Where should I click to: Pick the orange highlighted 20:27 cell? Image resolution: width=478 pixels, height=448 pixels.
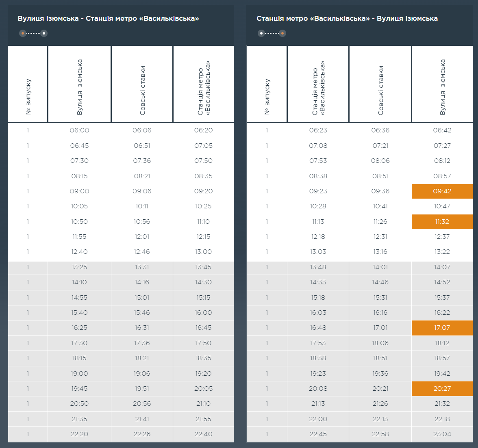pyautogui.click(x=442, y=389)
